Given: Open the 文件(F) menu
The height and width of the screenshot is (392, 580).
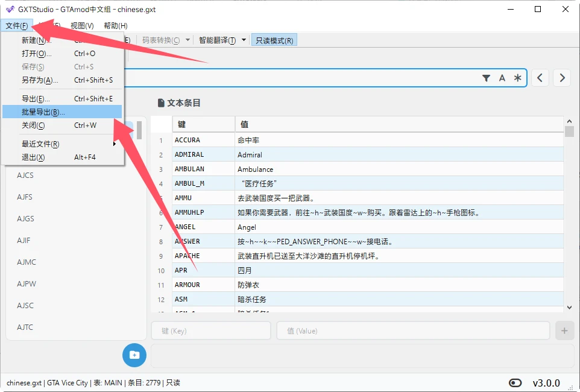Looking at the screenshot, I should click(17, 25).
